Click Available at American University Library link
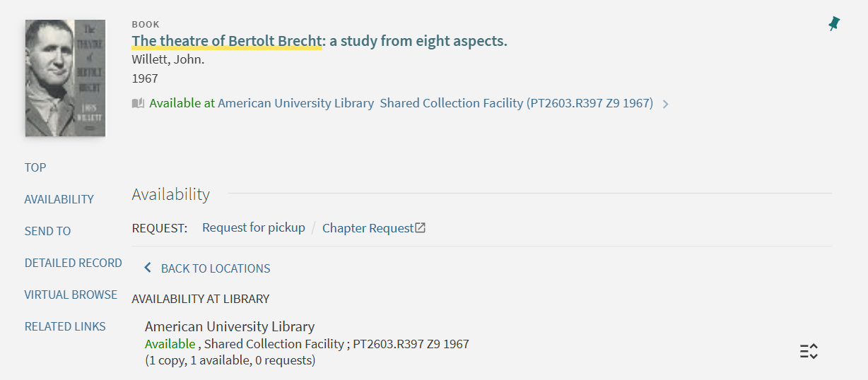 (x=262, y=103)
